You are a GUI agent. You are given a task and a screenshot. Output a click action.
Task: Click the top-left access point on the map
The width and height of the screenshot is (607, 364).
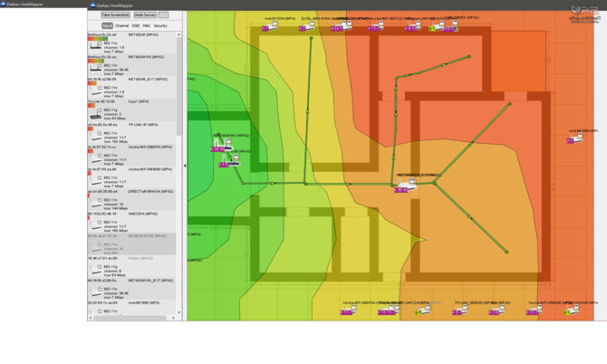[272, 26]
